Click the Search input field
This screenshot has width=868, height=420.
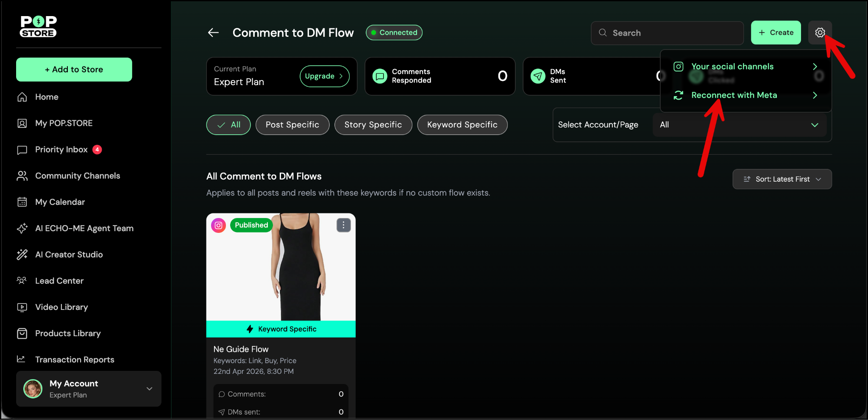(x=674, y=33)
